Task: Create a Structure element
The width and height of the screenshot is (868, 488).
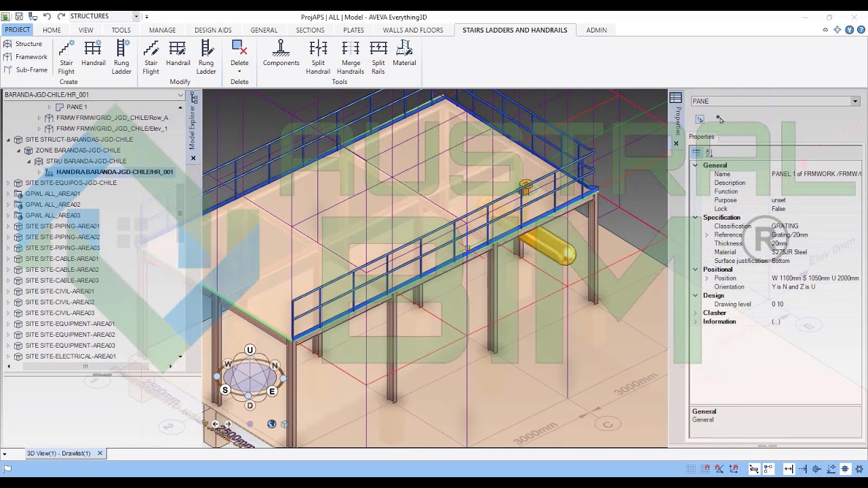Action: pos(22,44)
